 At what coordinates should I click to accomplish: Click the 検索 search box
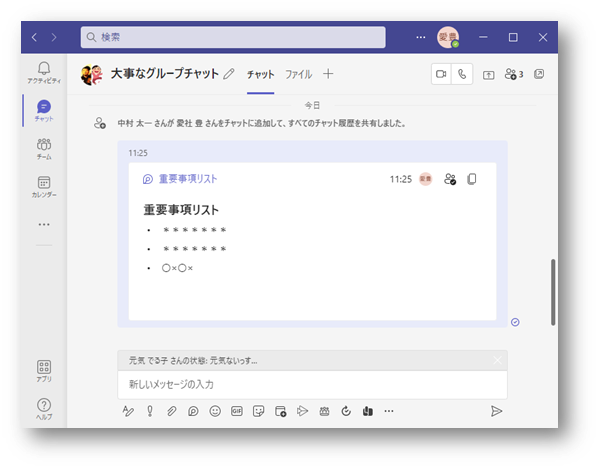click(x=233, y=37)
